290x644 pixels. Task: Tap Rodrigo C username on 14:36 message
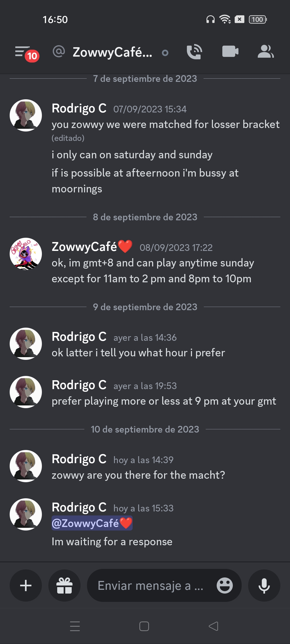click(x=79, y=337)
